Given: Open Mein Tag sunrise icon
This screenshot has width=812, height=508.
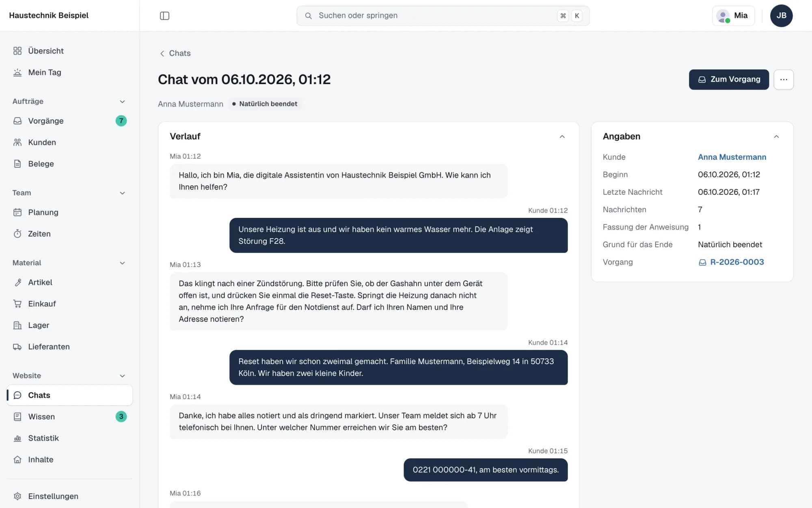Looking at the screenshot, I should point(17,72).
